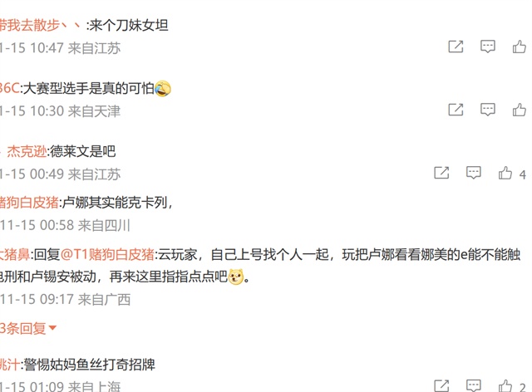The width and height of the screenshot is (532, 392).
Task: Share the 德莱文是吧 comment
Action: 441,173
